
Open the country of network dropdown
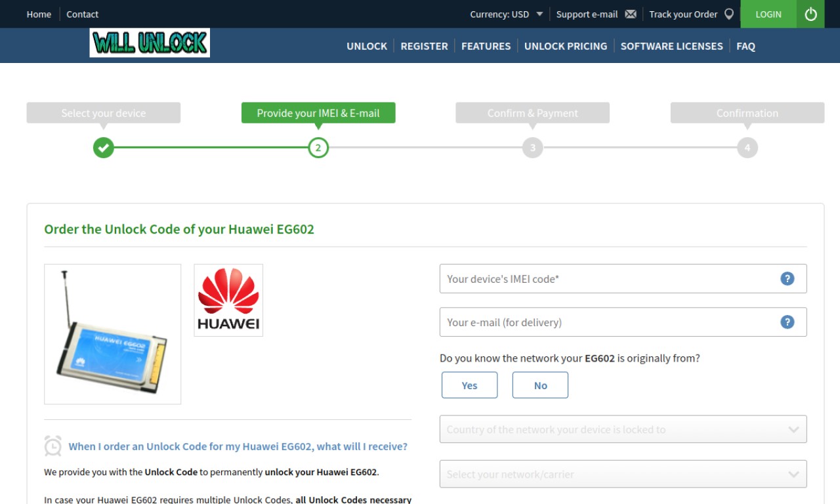[x=623, y=429]
